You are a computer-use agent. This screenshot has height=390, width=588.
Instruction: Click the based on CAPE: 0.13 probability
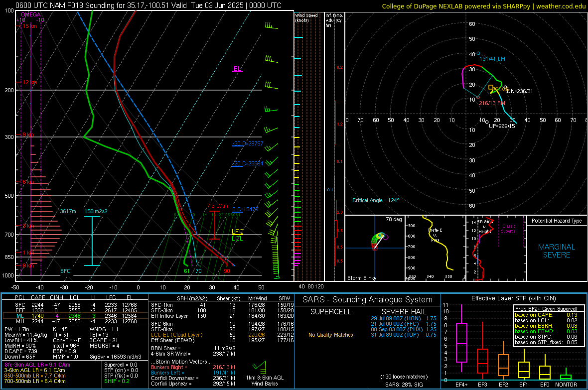(x=546, y=315)
